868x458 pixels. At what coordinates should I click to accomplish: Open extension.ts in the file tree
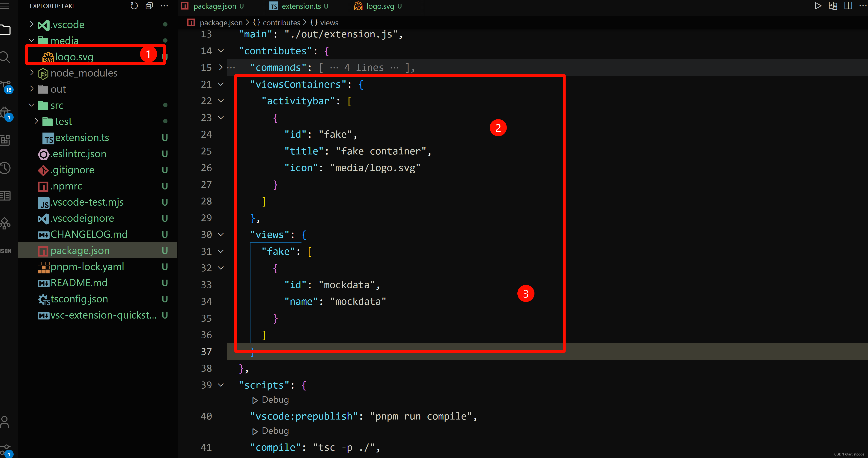(98, 137)
